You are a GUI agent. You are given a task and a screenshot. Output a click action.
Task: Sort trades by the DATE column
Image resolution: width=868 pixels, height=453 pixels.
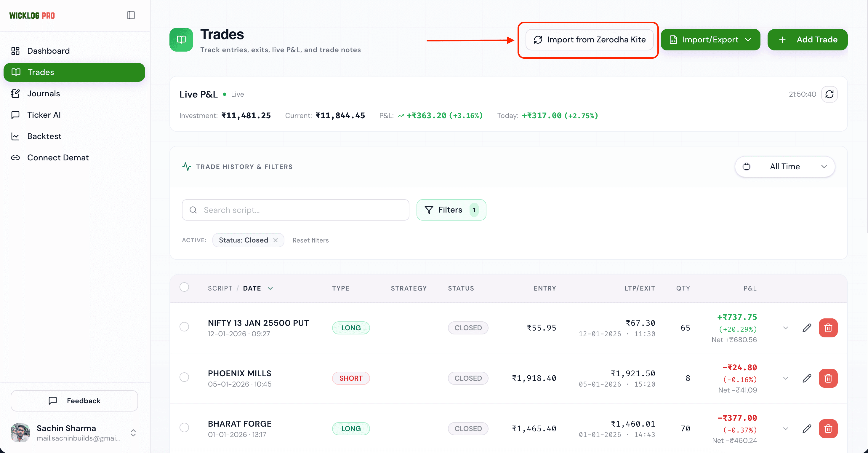(258, 288)
